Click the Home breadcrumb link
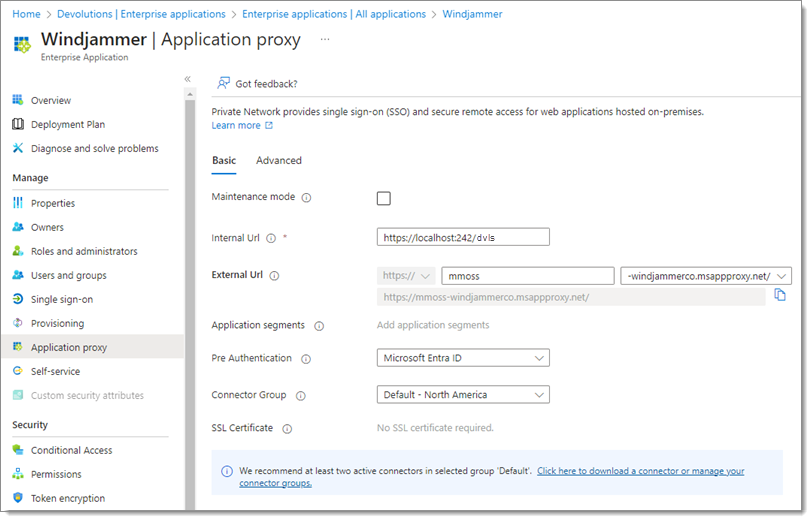 click(26, 14)
